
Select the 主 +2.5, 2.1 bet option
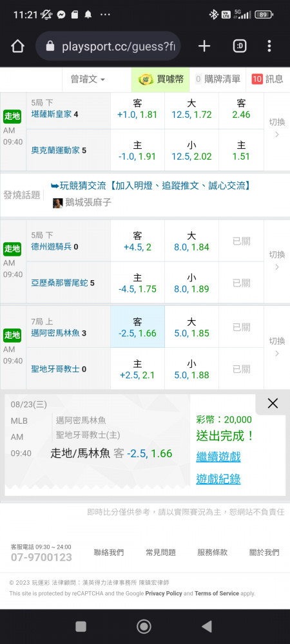pyautogui.click(x=137, y=369)
